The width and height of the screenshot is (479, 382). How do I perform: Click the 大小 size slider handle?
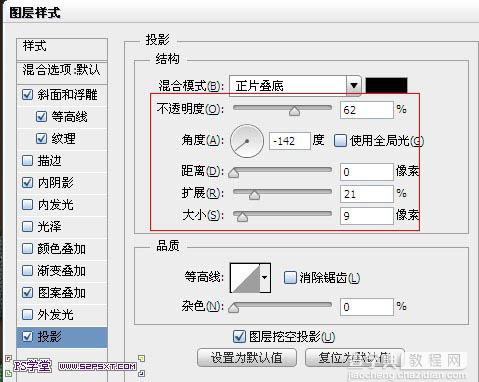(x=242, y=217)
